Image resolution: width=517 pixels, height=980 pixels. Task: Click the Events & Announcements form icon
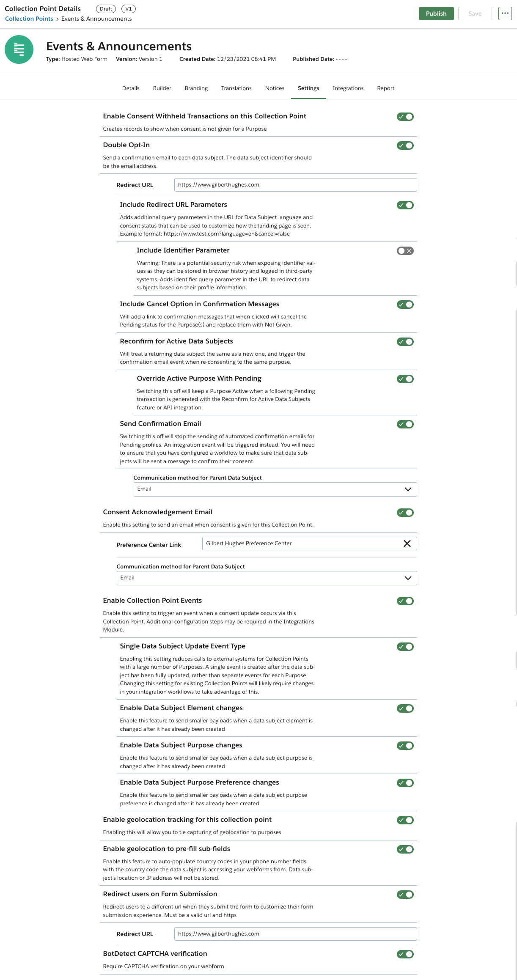click(x=19, y=49)
